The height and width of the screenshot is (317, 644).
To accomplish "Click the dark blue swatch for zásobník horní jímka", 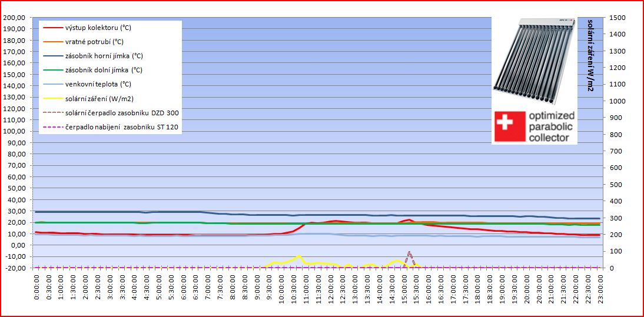I will pyautogui.click(x=53, y=56).
